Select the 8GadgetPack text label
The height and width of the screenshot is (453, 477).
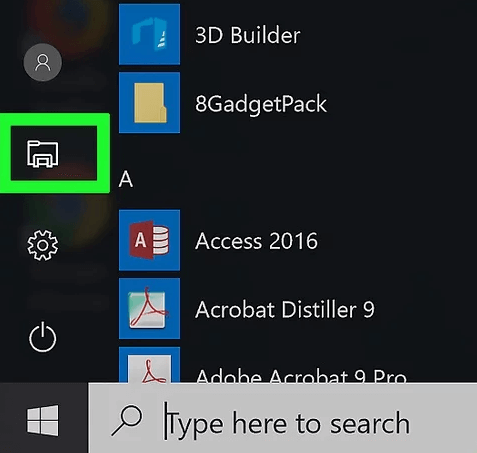coord(261,104)
